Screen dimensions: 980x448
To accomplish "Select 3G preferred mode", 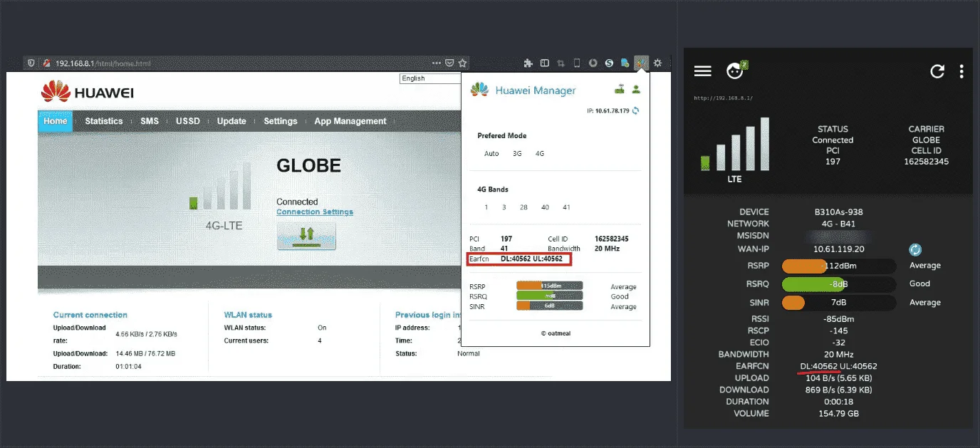I will pos(517,153).
